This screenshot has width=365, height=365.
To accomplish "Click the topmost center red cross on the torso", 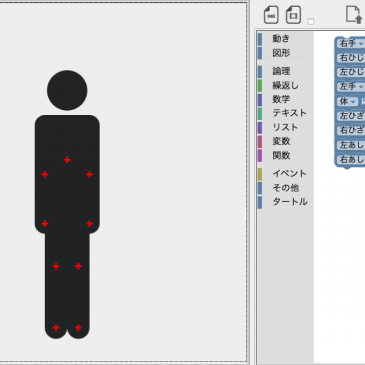I will pos(67,160).
